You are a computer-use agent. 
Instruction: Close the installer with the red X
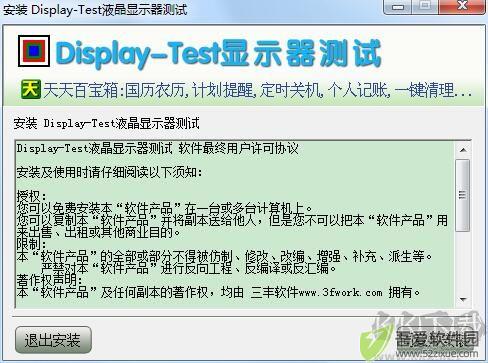462,7
